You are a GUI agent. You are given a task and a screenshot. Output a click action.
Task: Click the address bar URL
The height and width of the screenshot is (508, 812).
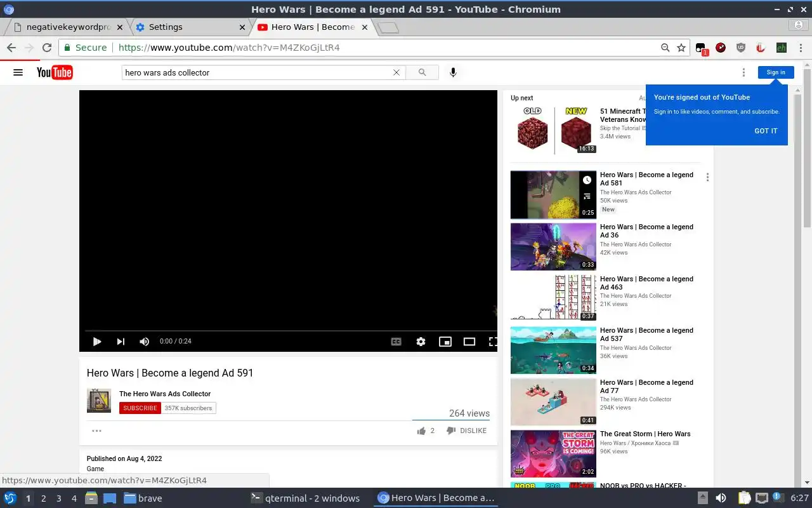coord(229,48)
